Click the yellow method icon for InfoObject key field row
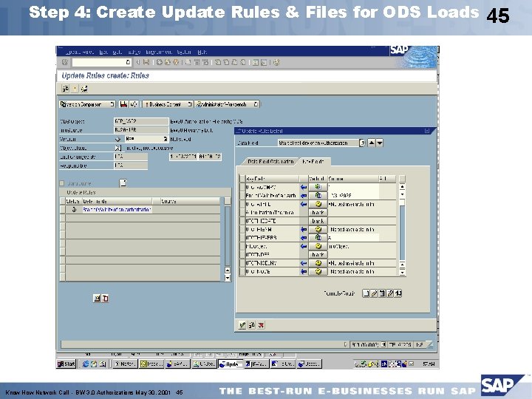Viewport: 532px width, 399px height. click(x=318, y=246)
